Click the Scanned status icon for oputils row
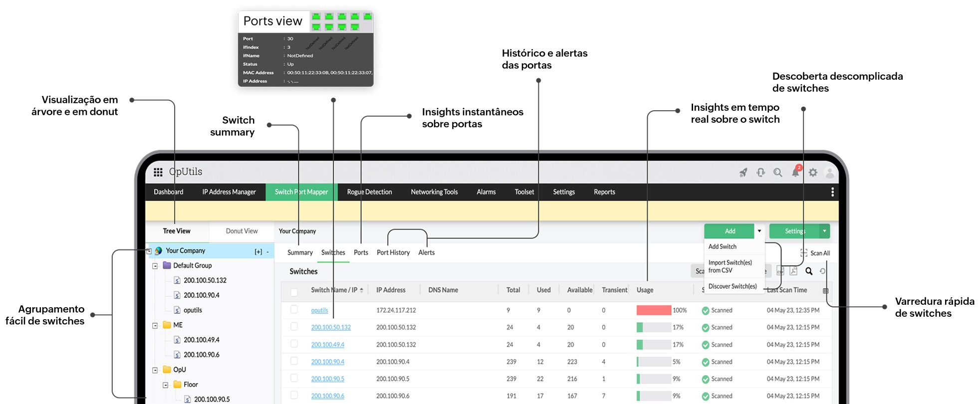 [706, 311]
